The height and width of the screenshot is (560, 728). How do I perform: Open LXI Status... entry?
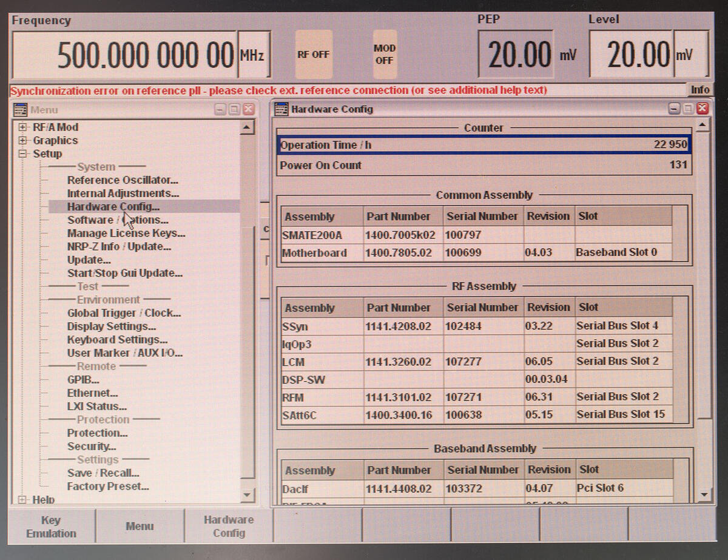pos(97,407)
